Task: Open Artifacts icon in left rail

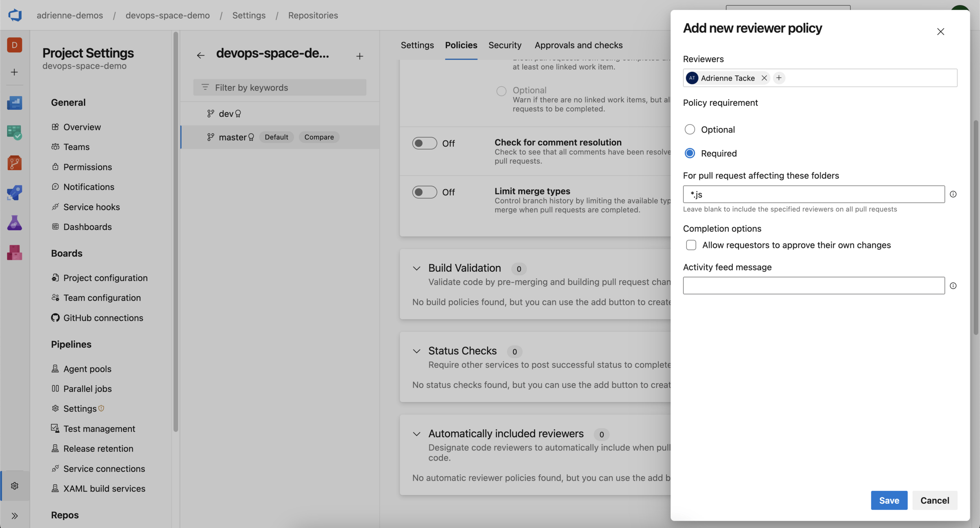Action: 15,253
